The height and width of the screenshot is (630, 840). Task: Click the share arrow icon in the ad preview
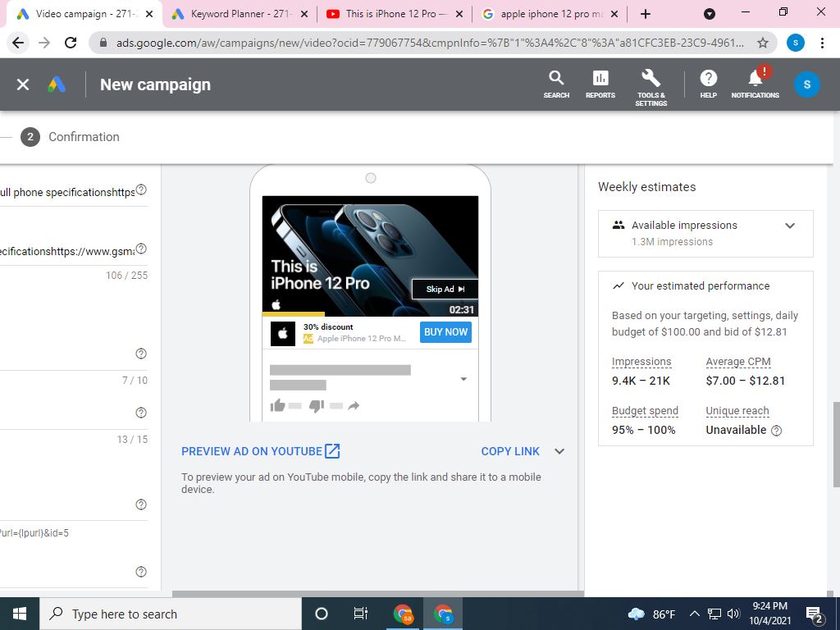[354, 405]
